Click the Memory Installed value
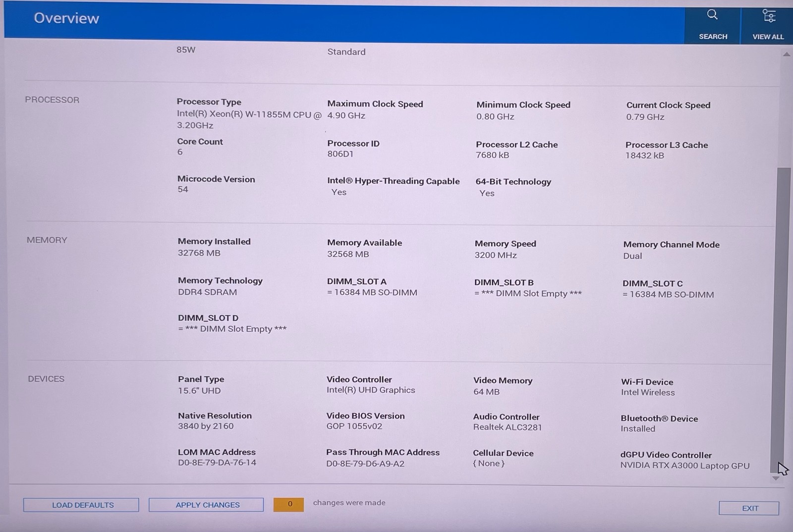Viewport: 793px width, 532px height. click(199, 253)
